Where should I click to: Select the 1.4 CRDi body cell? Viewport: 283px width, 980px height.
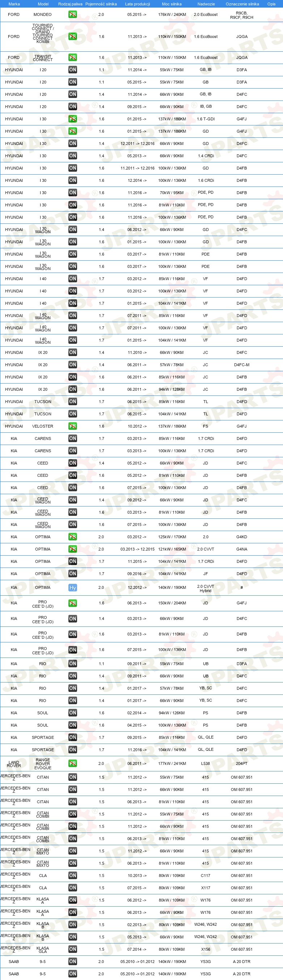pyautogui.click(x=206, y=155)
